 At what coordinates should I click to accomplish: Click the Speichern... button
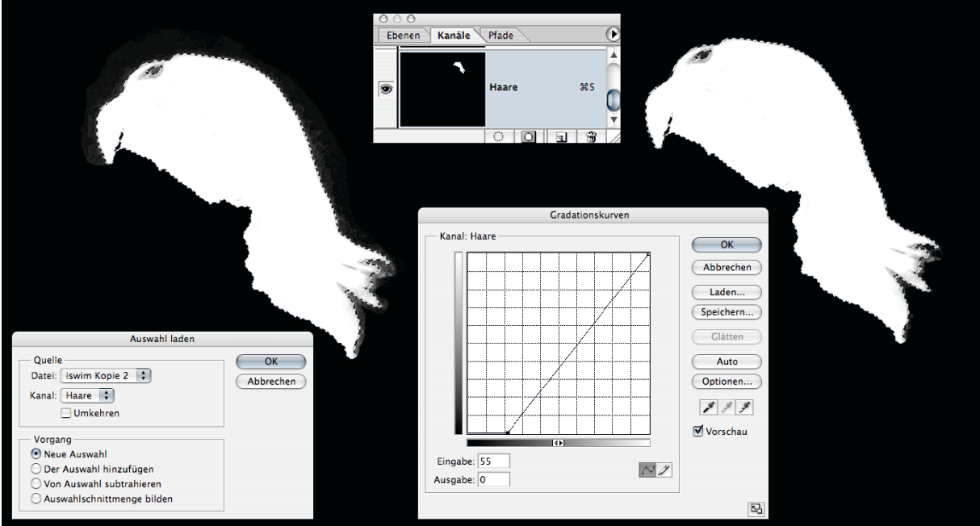(727, 311)
